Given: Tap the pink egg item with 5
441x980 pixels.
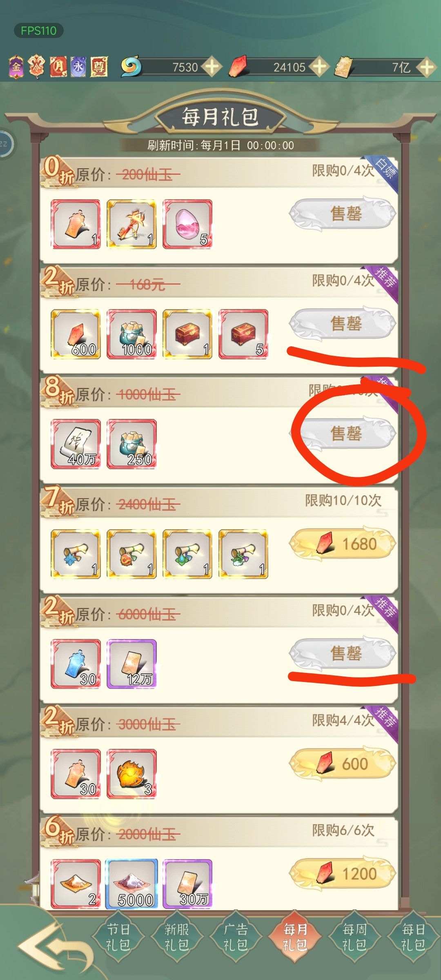Looking at the screenshot, I should 187,224.
